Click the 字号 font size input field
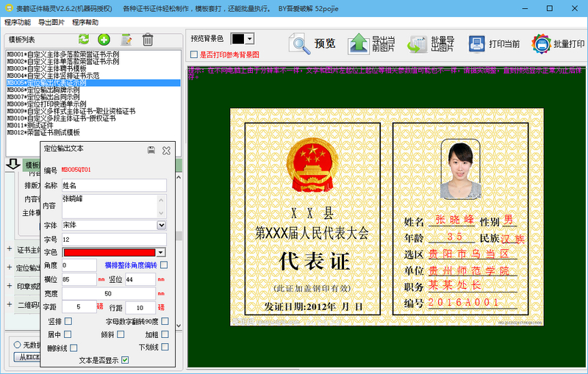Image resolution: width=588 pixels, height=374 pixels. (114, 239)
